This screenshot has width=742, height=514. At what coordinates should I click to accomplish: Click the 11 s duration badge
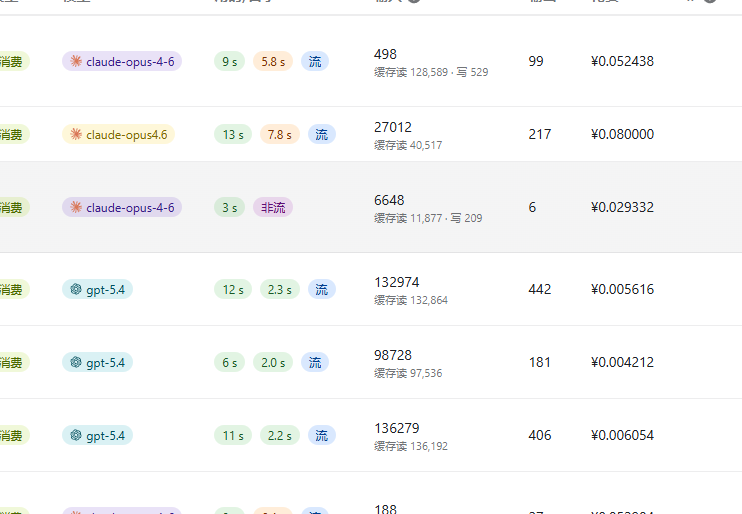point(233,435)
